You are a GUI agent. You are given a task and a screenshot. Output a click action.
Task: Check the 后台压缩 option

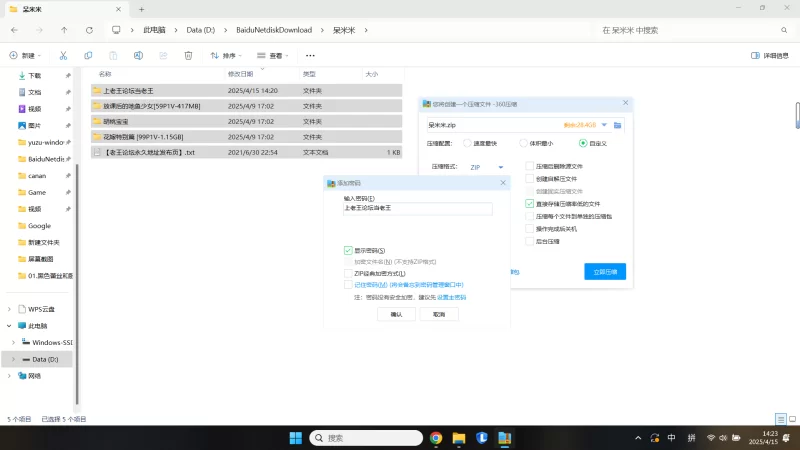click(529, 241)
